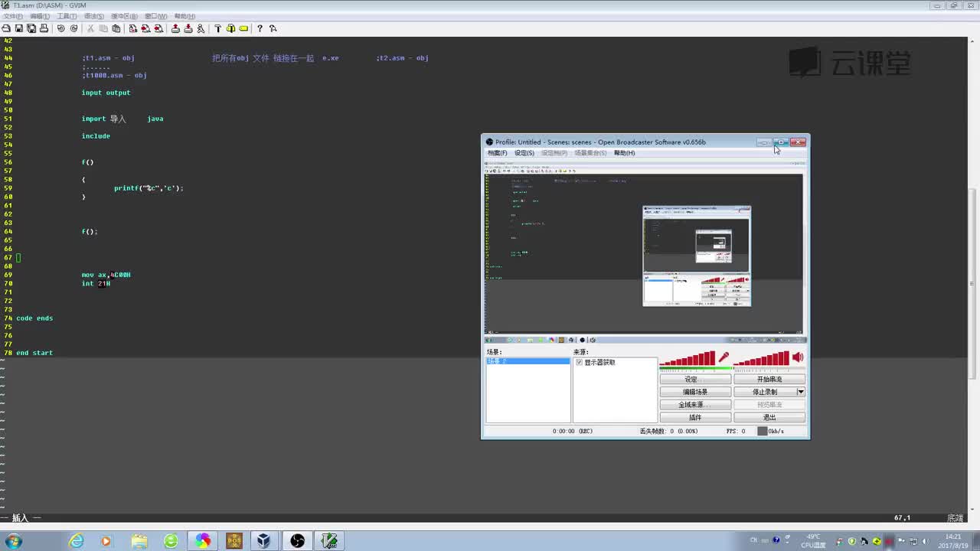Viewport: 980px width, 551px height.
Task: Click the Find help toolbar icon
Action: pos(273,28)
